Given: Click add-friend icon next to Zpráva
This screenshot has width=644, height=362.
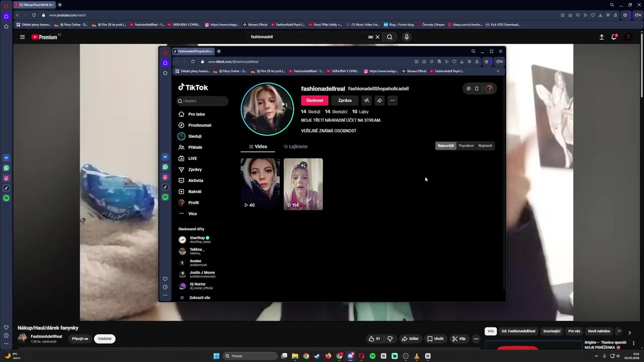Looking at the screenshot, I should tap(367, 101).
